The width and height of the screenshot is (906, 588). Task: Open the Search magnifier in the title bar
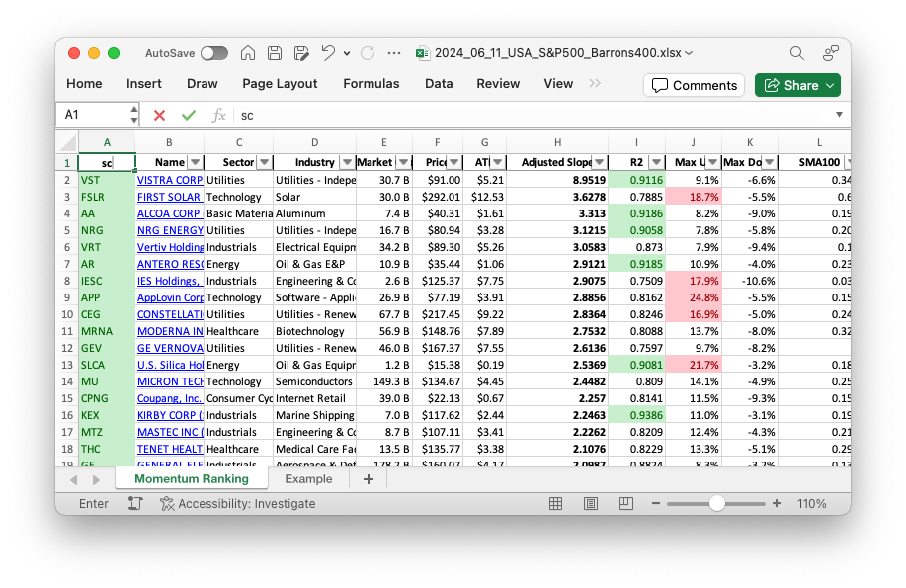pos(797,53)
